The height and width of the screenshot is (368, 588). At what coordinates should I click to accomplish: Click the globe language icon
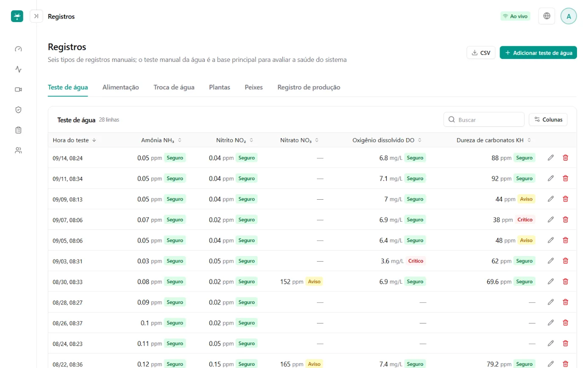(x=547, y=16)
